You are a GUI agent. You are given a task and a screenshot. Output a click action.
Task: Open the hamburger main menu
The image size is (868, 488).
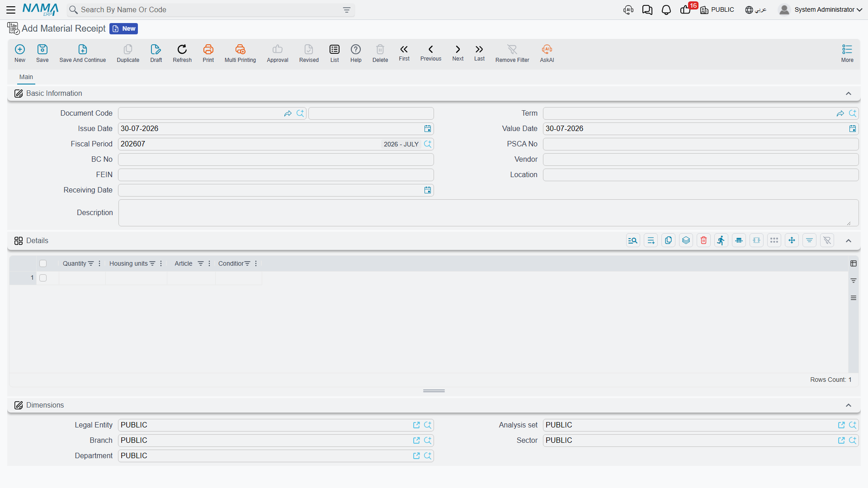point(11,9)
